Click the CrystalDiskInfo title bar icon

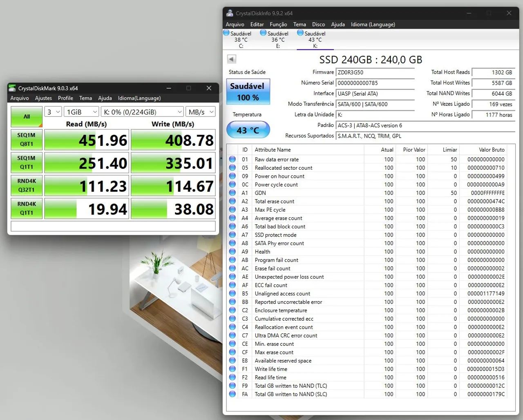[x=230, y=13]
